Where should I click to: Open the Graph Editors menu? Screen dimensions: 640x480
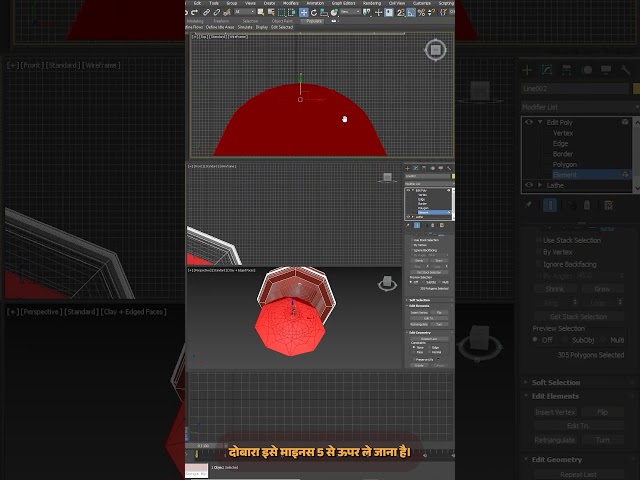[x=343, y=3]
